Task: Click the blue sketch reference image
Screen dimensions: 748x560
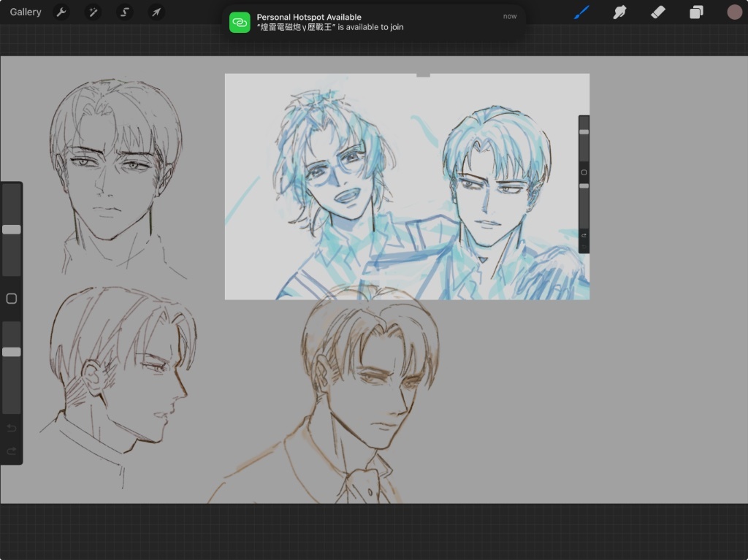Action: click(x=407, y=186)
